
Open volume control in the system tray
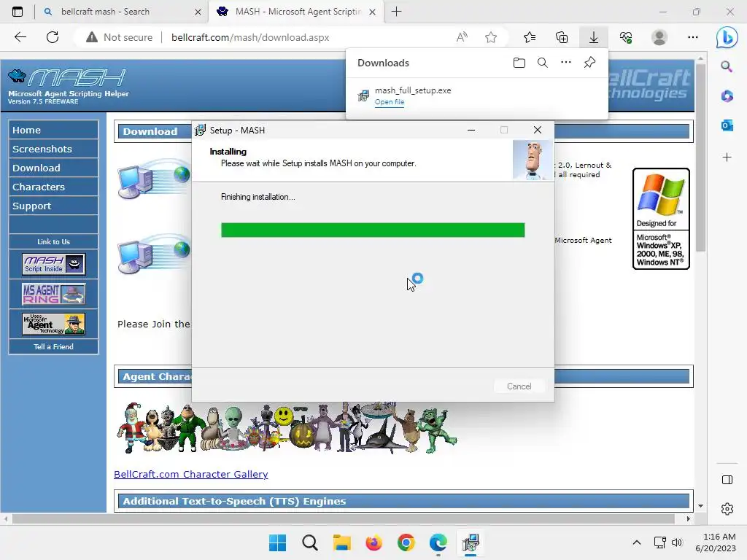tap(676, 542)
